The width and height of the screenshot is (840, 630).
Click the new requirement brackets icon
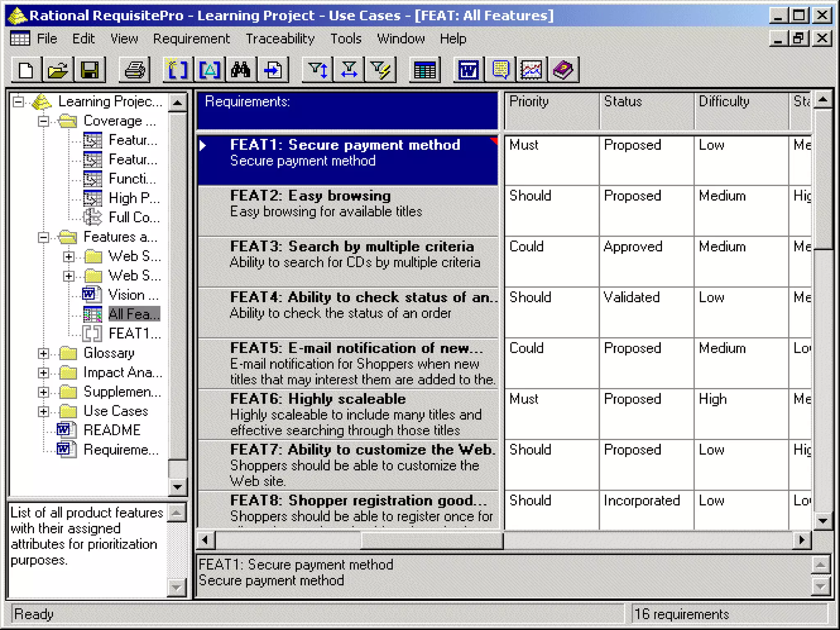[x=178, y=70]
